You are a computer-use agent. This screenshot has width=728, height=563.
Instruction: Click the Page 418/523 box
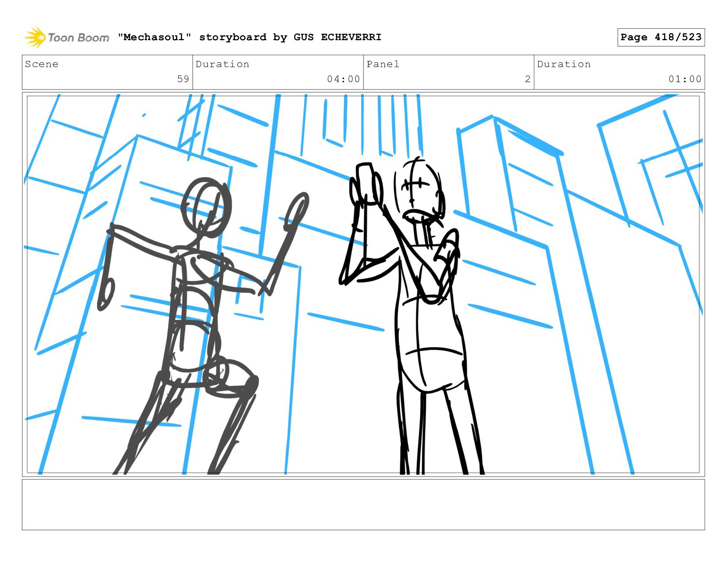661,37
